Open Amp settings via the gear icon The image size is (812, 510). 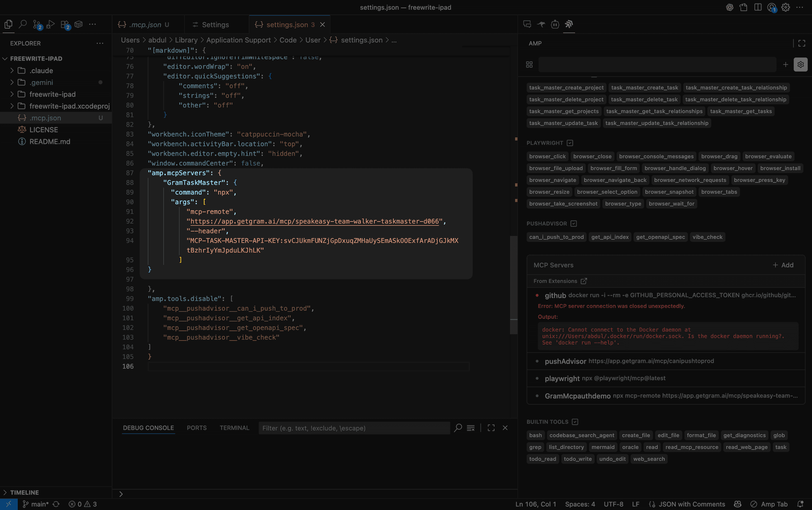[x=801, y=64]
